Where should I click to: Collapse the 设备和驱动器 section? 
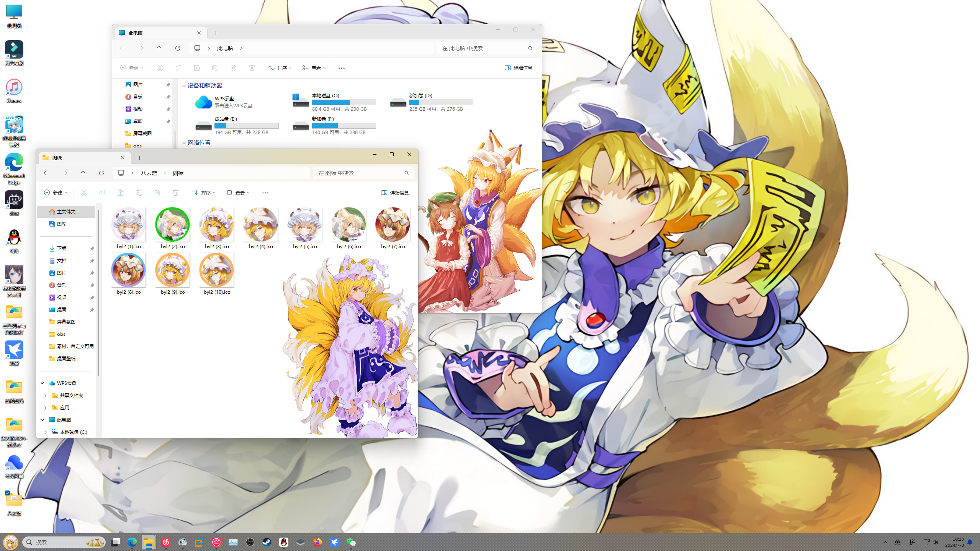(184, 86)
